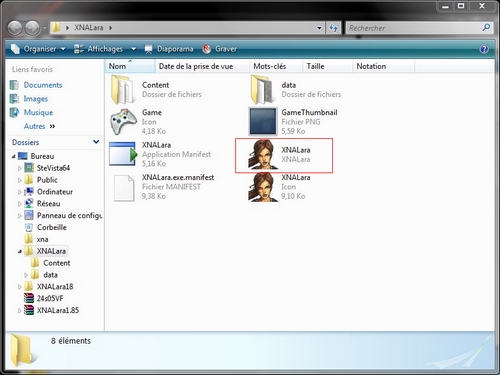Click the arrow after XNALara in address bar
500x375 pixels.
point(110,28)
